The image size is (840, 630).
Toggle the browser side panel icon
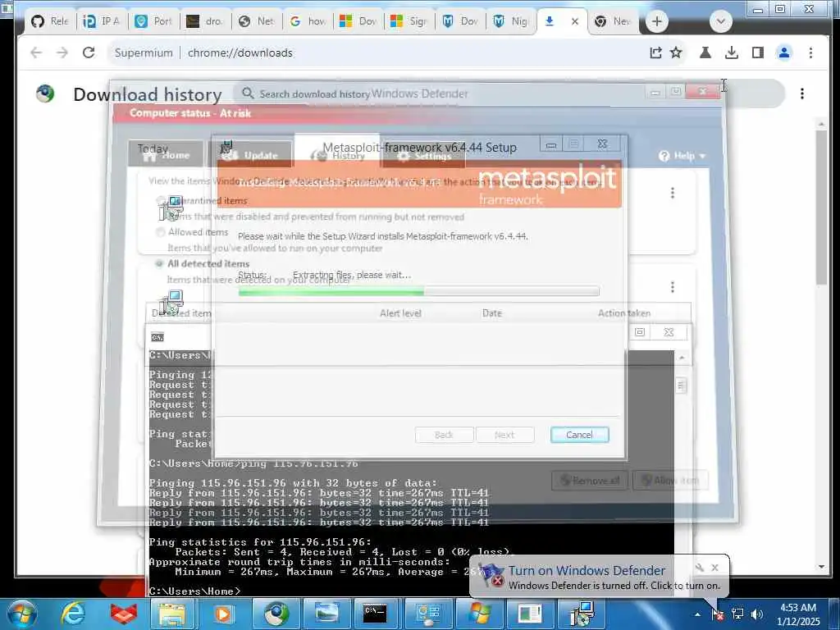pyautogui.click(x=757, y=52)
